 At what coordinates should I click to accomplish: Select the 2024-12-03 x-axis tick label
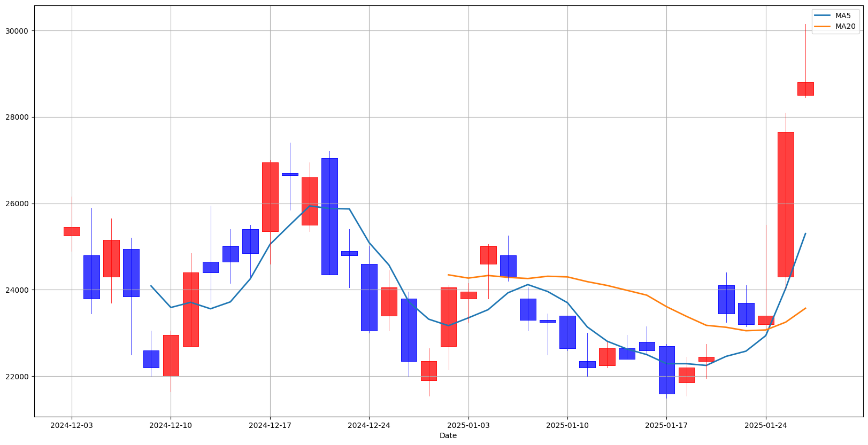click(72, 426)
